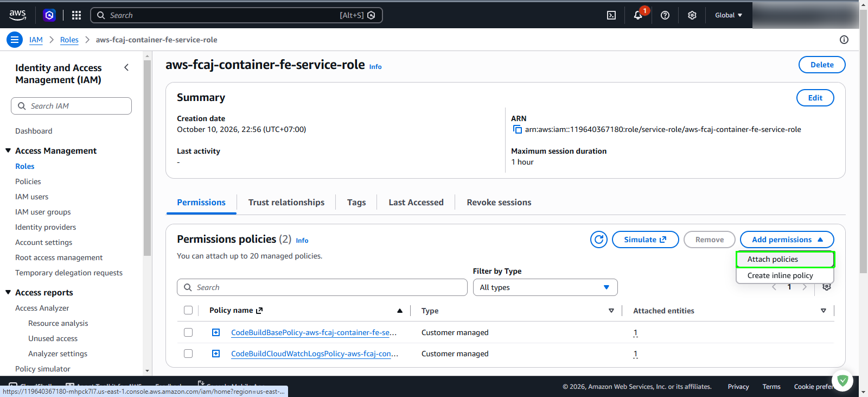868x397 pixels.
Task: Open the CodeBuildBasePolicy policy link
Action: 314,332
